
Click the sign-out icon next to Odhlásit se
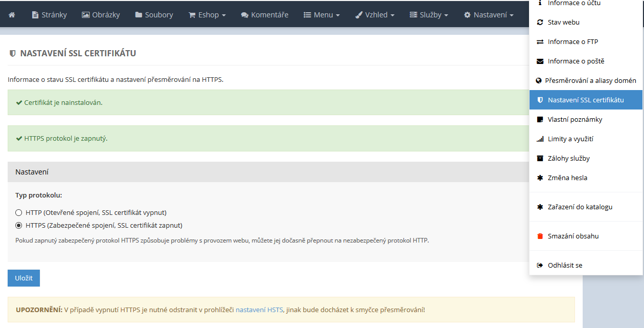(x=540, y=266)
